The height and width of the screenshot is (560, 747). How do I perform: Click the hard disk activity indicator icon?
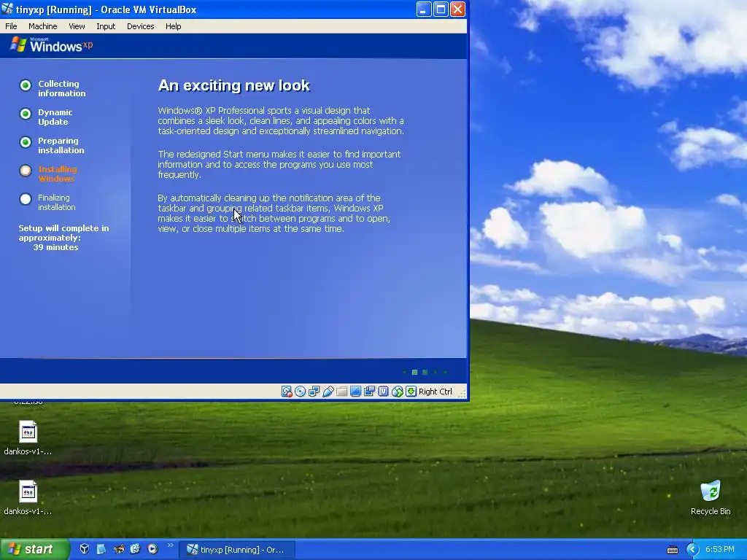[x=286, y=392]
